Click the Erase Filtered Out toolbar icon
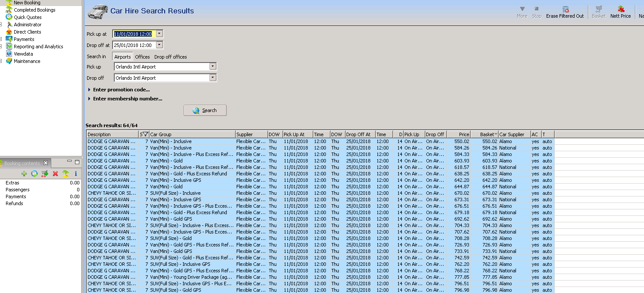This screenshot has height=293, width=644. 565,9
